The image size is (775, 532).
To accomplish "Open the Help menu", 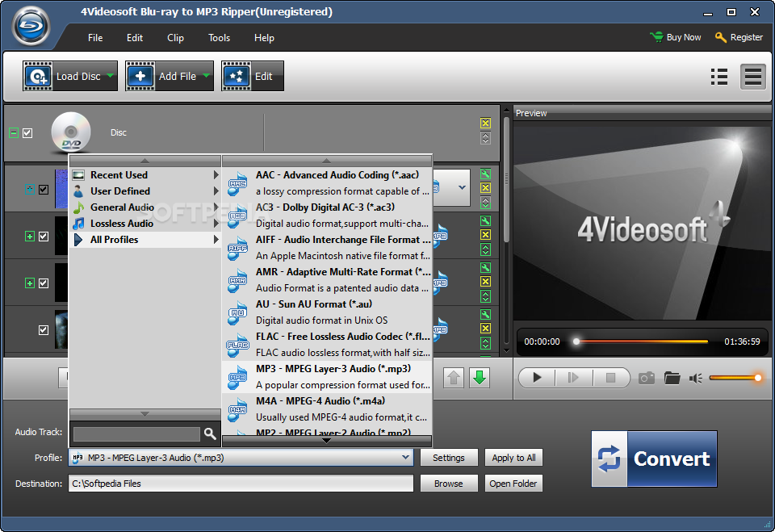I will tap(264, 38).
